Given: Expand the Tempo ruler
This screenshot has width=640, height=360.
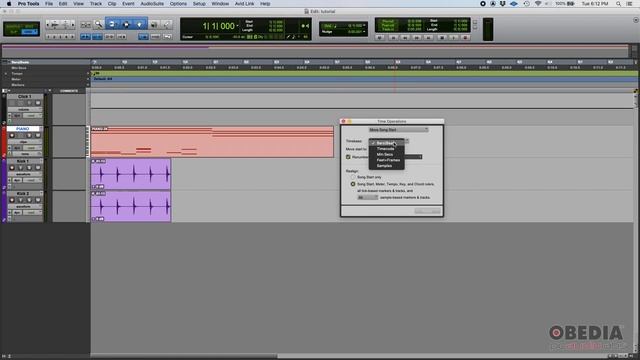Looking at the screenshot, I should point(6,74).
